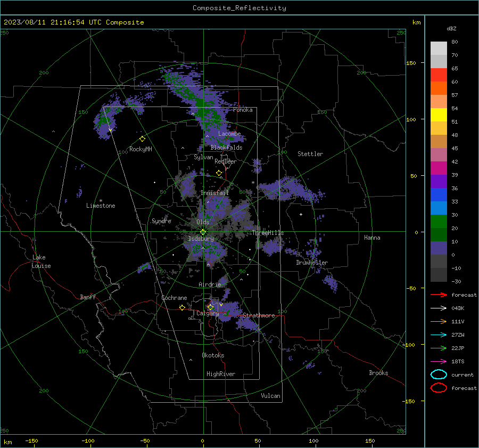Pick the orange 57–60 dBZ color swatch

(439, 88)
